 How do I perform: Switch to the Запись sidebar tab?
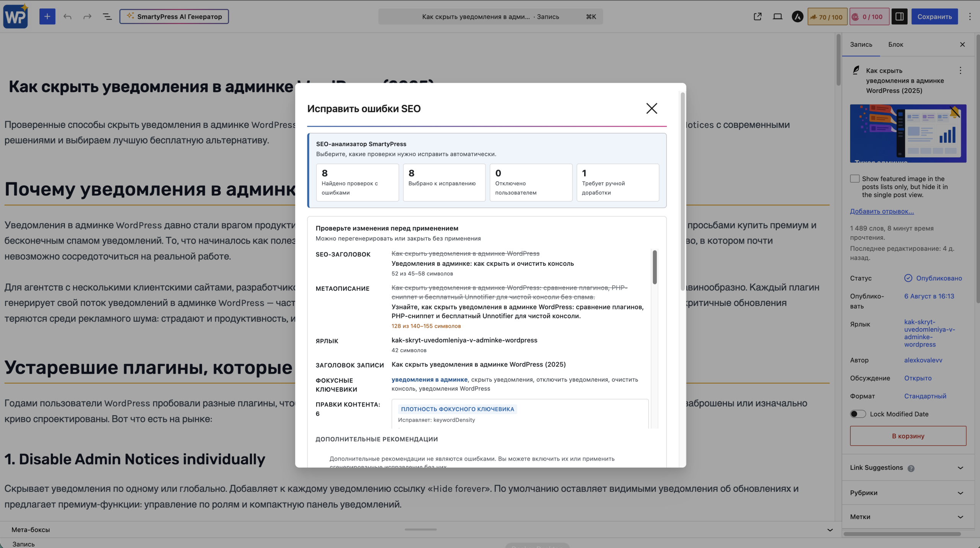coord(861,44)
